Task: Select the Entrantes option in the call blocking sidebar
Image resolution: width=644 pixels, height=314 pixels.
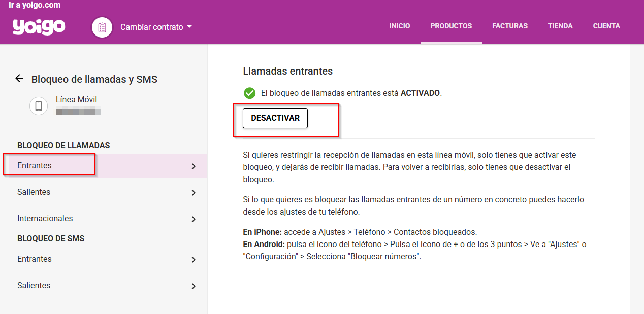Action: pyautogui.click(x=35, y=166)
